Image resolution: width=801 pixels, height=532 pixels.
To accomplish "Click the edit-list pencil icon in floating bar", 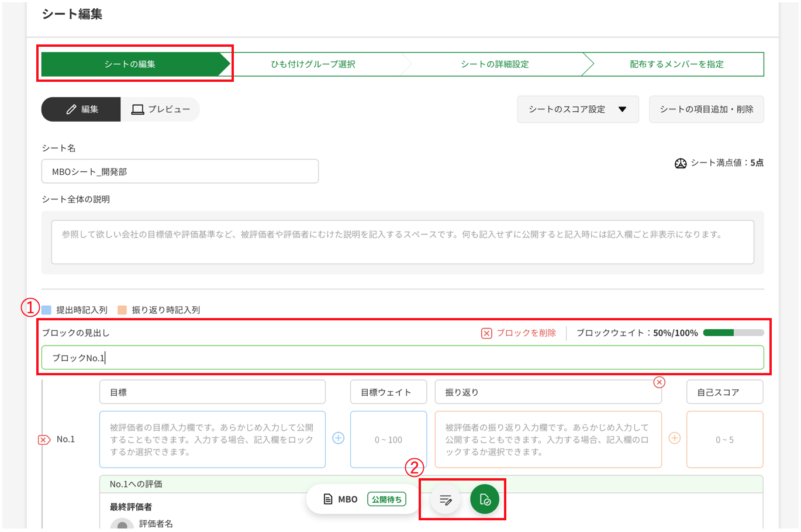I will click(x=446, y=499).
